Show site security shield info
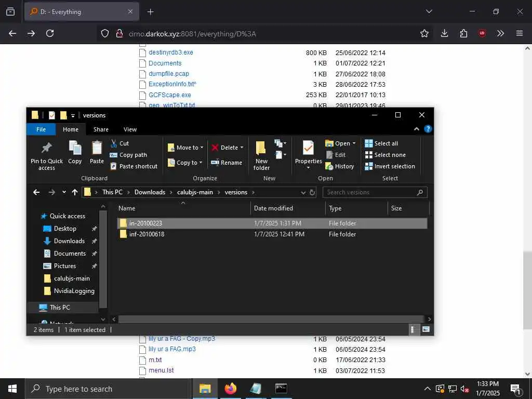This screenshot has height=399, width=532. 105,33
